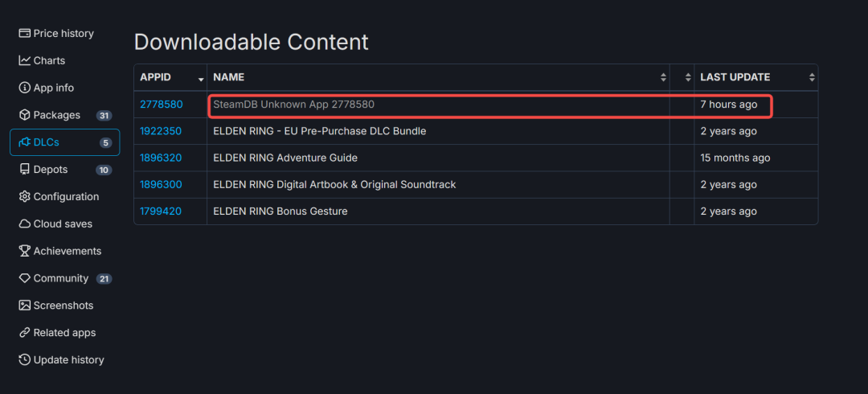
Task: Open the Price history icon in sidebar
Action: tap(24, 33)
